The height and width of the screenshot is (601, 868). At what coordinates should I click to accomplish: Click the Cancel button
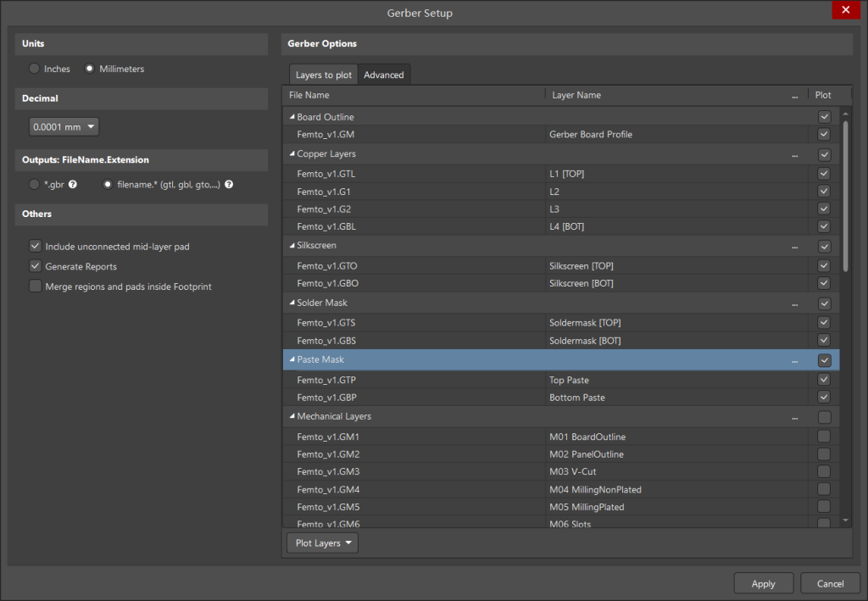(830, 583)
